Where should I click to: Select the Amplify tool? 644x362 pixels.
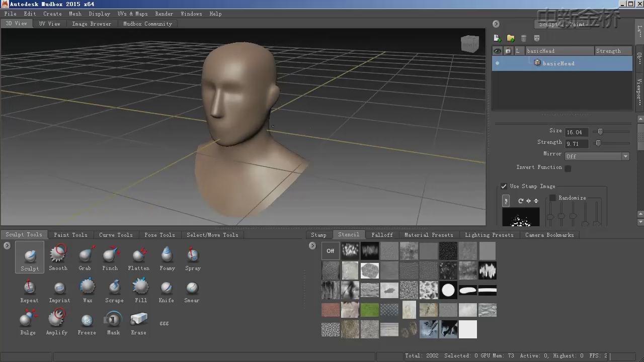pyautogui.click(x=57, y=322)
